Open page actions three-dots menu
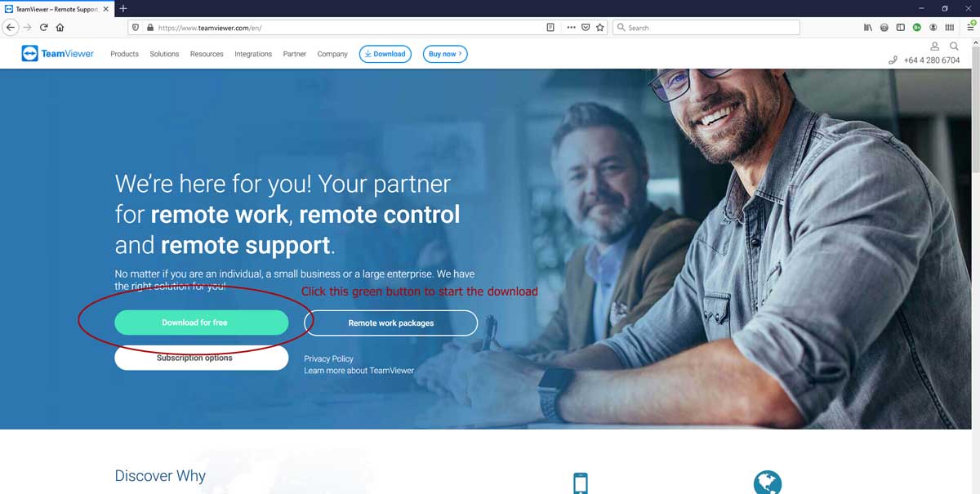This screenshot has width=980, height=494. coord(571,27)
